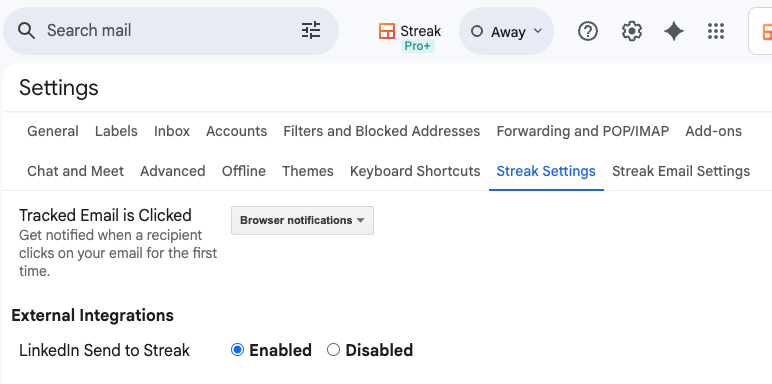
Task: Expand the Away status dropdown
Action: coord(506,32)
